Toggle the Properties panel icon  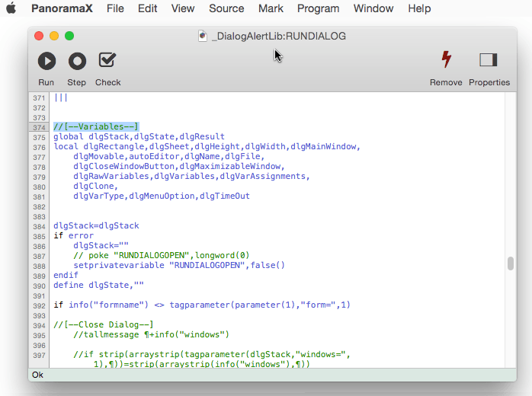pyautogui.click(x=489, y=60)
